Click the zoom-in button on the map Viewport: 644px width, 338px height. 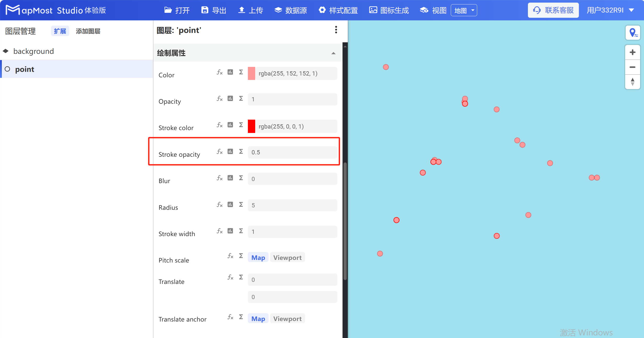coord(632,52)
